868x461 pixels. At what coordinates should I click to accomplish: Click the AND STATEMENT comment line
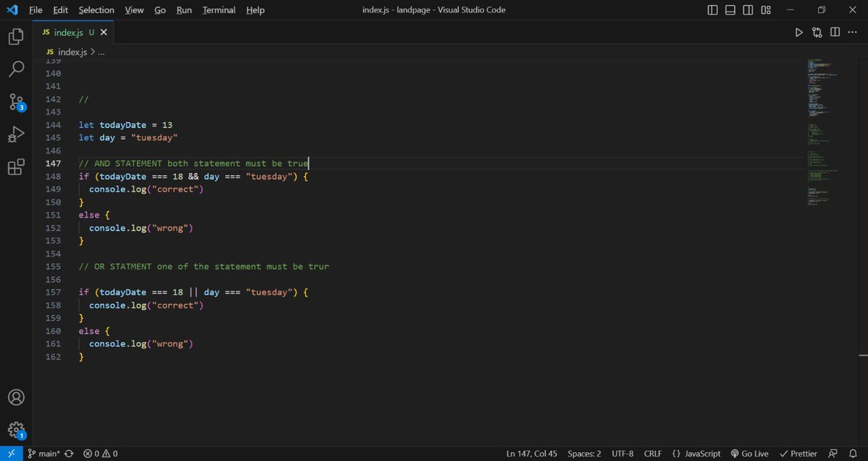194,163
